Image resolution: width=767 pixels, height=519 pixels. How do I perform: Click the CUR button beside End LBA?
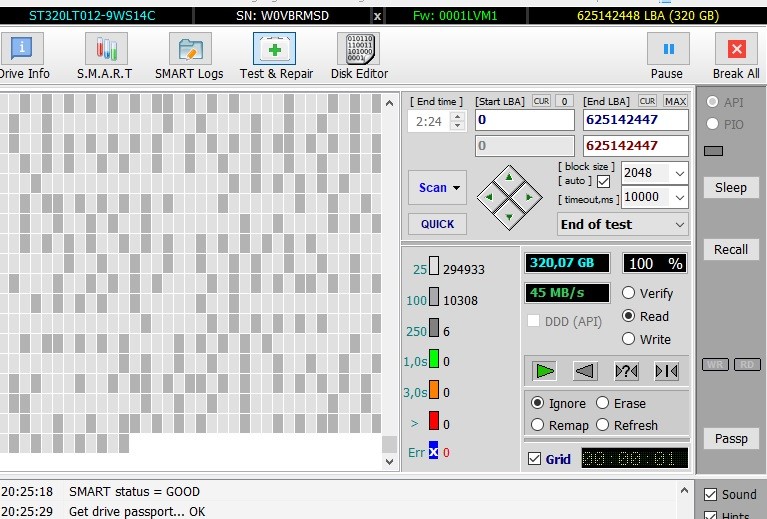(647, 101)
